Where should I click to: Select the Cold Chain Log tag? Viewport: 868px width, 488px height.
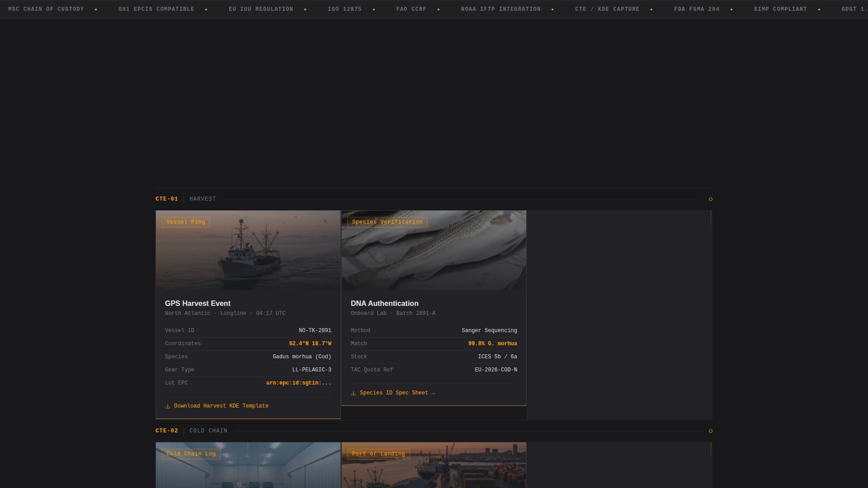[x=191, y=454]
